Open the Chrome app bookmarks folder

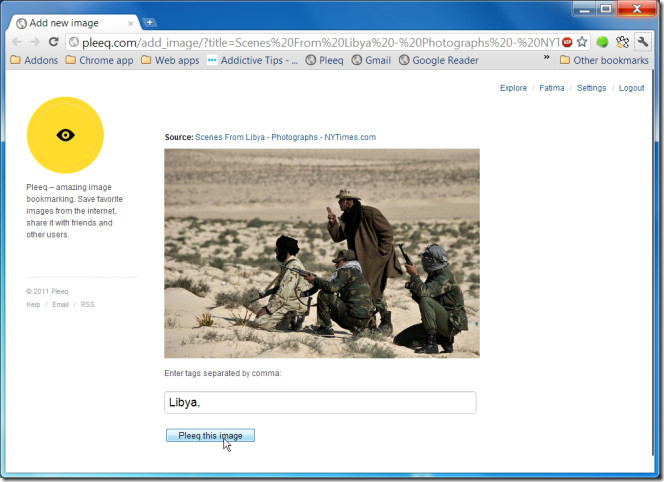coord(100,60)
